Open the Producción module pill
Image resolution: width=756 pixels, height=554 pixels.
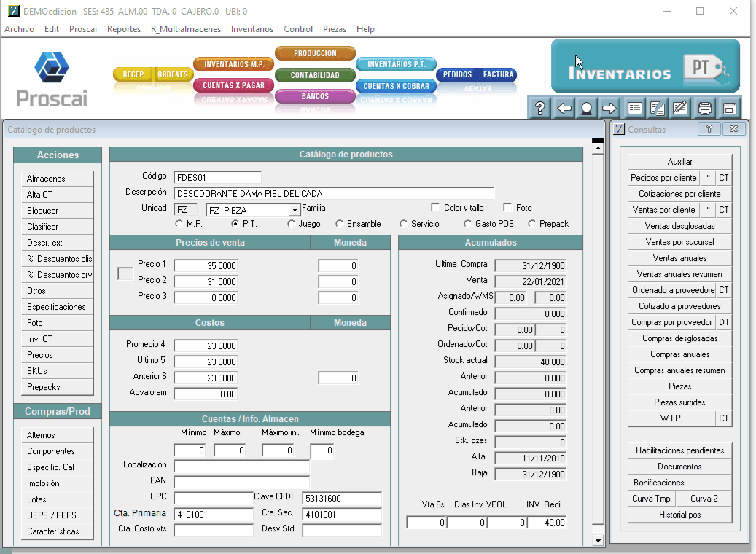(x=316, y=53)
